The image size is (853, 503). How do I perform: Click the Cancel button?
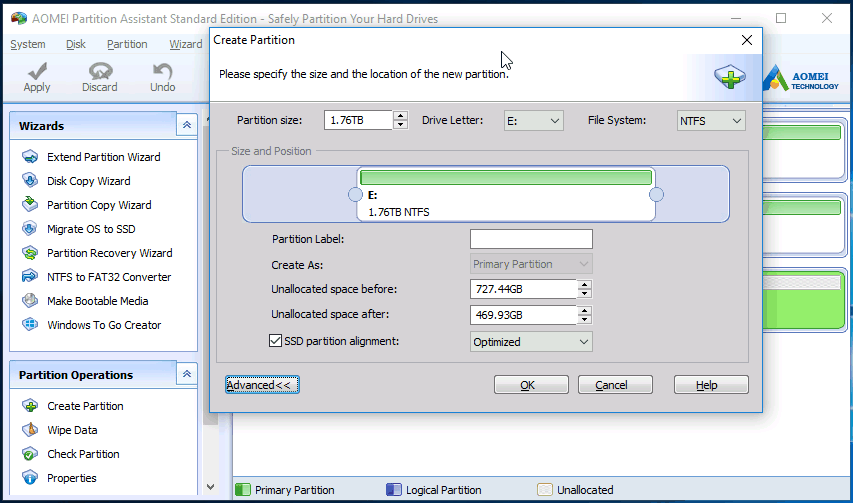pyautogui.click(x=615, y=385)
